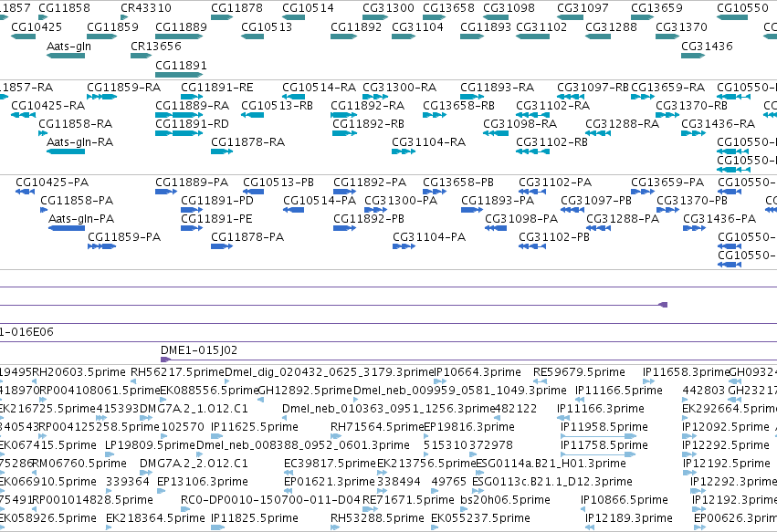Click the CG11859-RA transcript glyph
777x532 pixels.
[101, 97]
